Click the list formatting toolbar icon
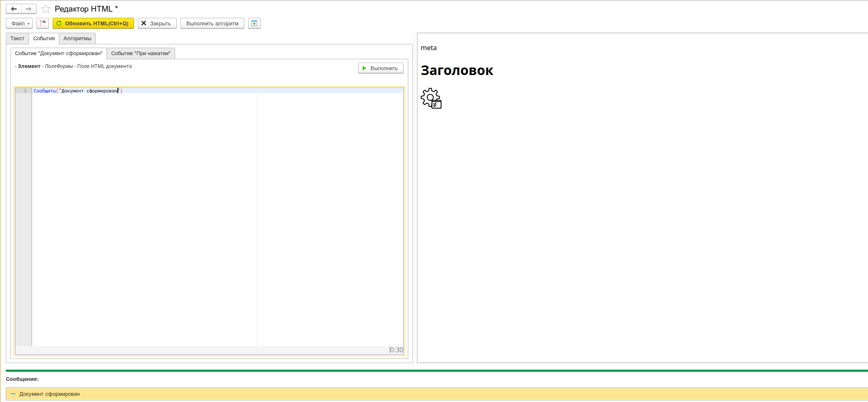868x402 pixels. (43, 23)
